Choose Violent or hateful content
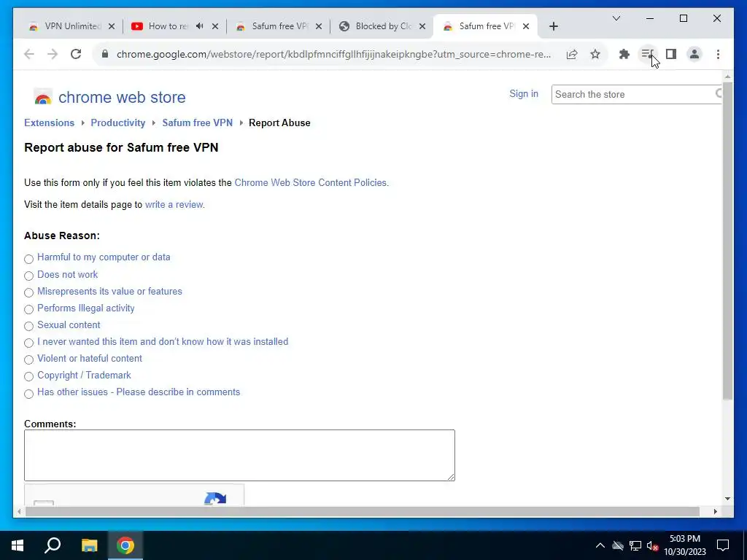Viewport: 747px width, 560px height. (x=29, y=359)
